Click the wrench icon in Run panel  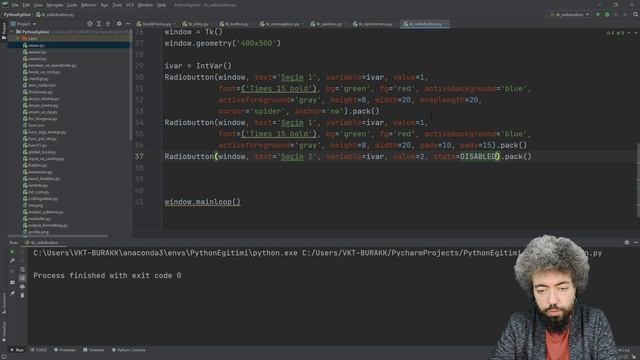pyautogui.click(x=12, y=260)
